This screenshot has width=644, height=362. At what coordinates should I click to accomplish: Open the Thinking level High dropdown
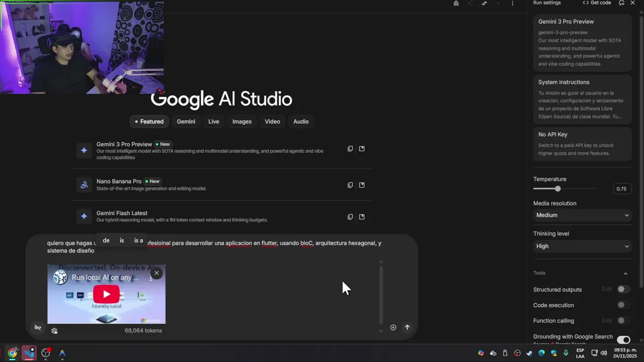582,246
